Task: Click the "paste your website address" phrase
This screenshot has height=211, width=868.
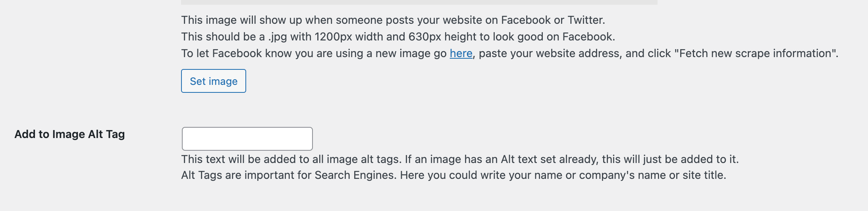Action: [x=549, y=54]
